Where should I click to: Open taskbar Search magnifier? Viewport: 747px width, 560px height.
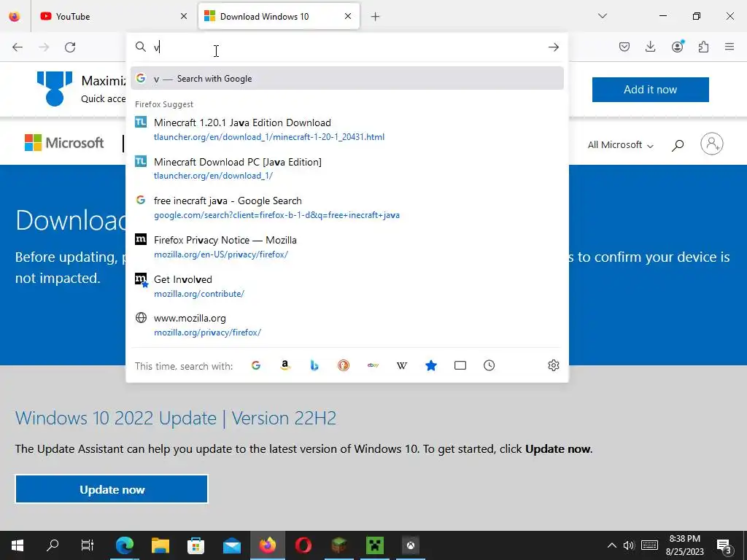coord(53,545)
